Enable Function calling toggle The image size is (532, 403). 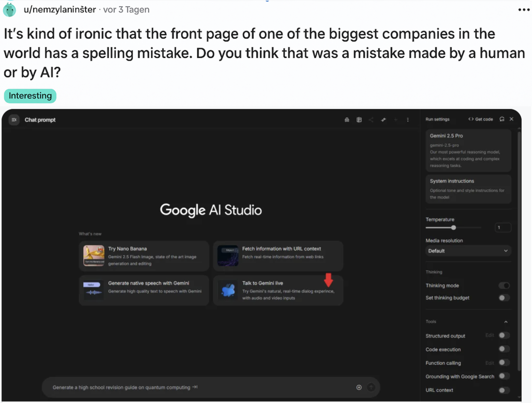[504, 363]
